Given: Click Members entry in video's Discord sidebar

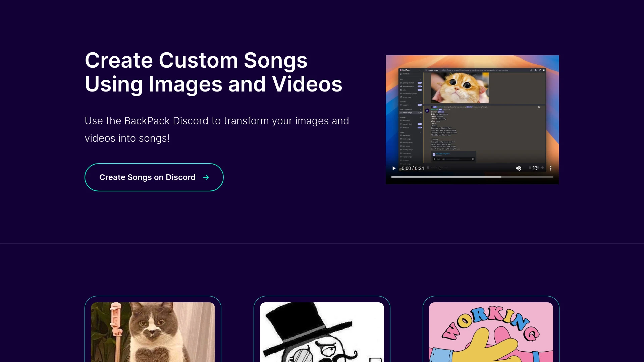Looking at the screenshot, I should tap(406, 74).
